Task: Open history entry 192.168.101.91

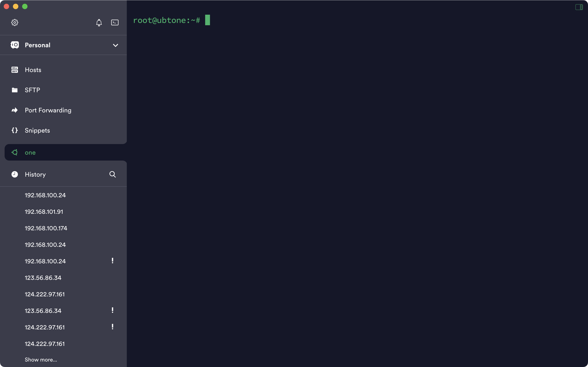Action: click(44, 212)
